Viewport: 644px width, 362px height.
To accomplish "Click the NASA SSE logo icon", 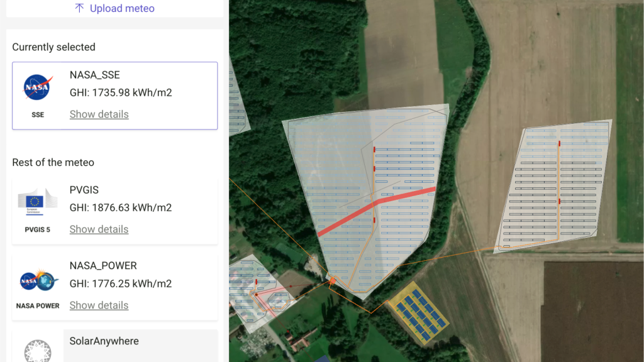I will (38, 87).
